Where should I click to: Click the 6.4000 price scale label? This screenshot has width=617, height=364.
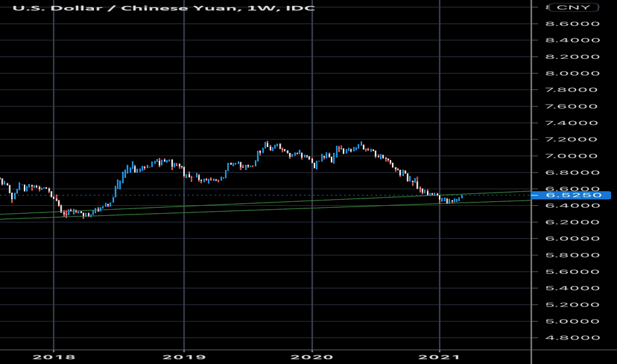pyautogui.click(x=573, y=205)
